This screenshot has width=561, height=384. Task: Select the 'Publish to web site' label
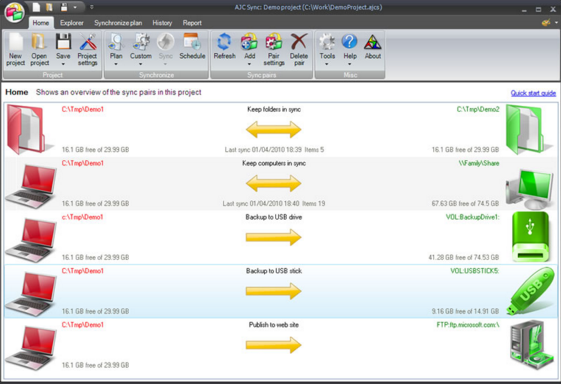[x=274, y=325]
